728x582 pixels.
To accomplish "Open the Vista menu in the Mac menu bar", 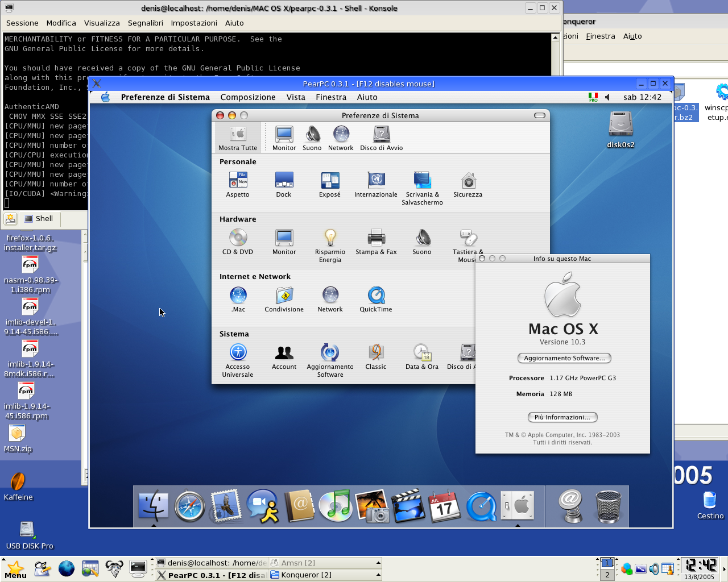I will pyautogui.click(x=296, y=97).
